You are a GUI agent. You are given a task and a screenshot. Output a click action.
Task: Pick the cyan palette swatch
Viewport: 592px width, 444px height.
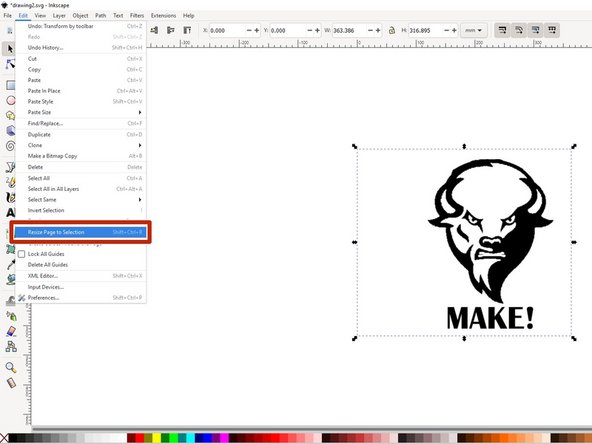[190, 439]
